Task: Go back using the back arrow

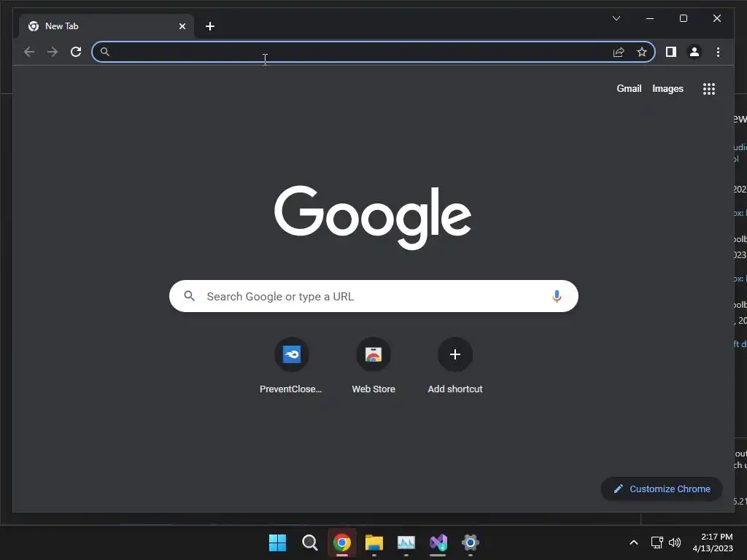Action: pyautogui.click(x=29, y=52)
